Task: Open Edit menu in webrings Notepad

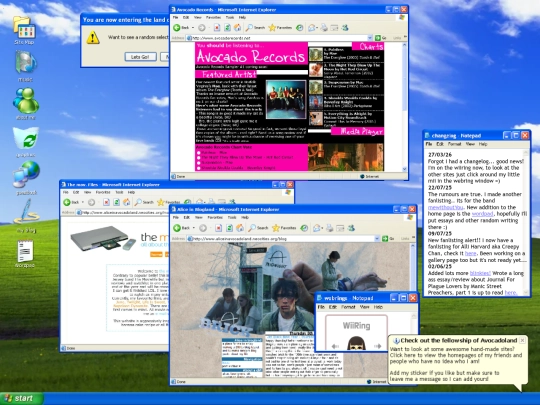Action: point(333,307)
